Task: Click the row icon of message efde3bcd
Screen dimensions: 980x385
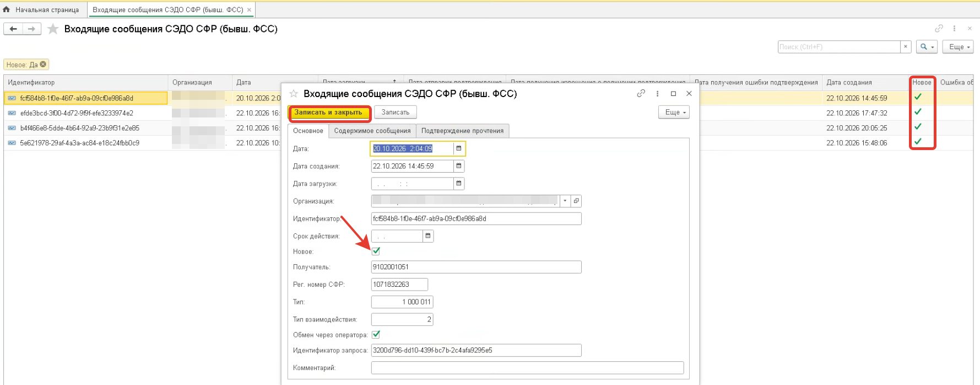Action: click(12, 113)
